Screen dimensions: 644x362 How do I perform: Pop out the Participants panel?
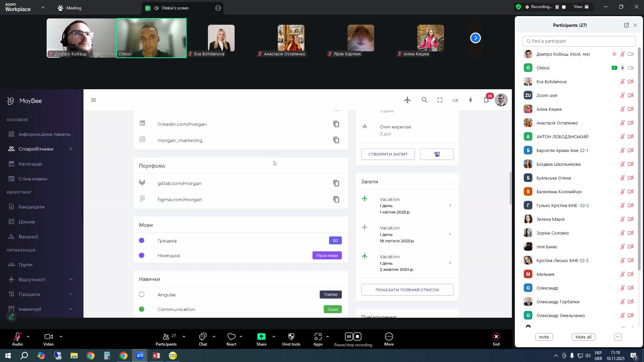pyautogui.click(x=626, y=25)
